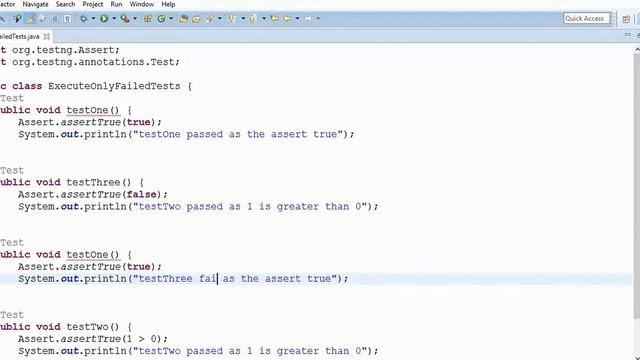Minimize the editor area
The height and width of the screenshot is (360, 640).
point(627,36)
